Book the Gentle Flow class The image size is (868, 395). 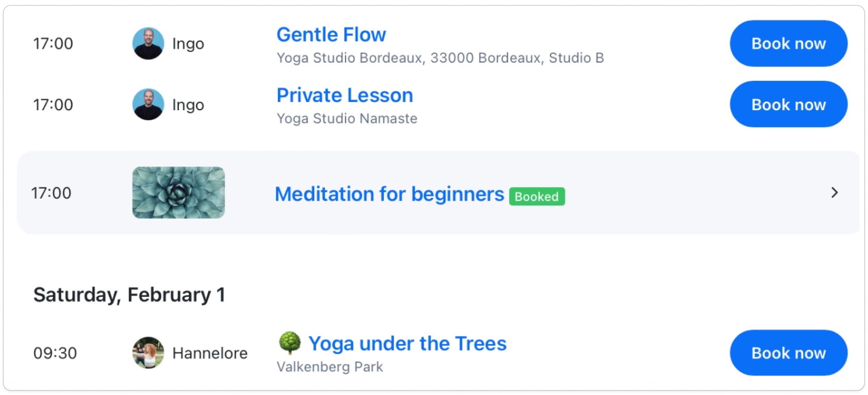pos(788,44)
